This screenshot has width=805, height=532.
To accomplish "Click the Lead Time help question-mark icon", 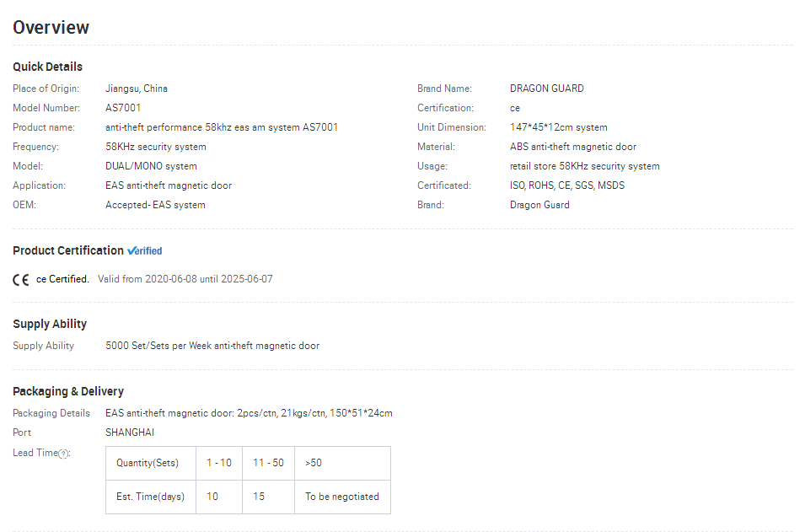I will [x=63, y=454].
